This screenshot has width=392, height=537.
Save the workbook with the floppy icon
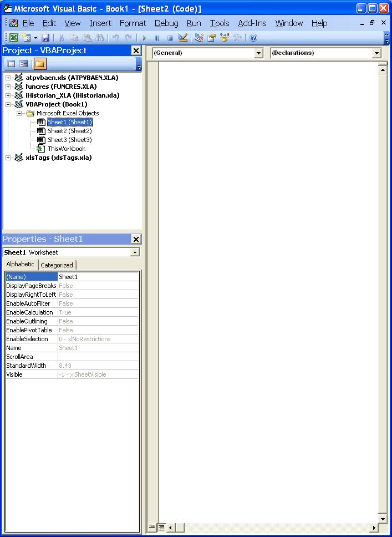45,38
